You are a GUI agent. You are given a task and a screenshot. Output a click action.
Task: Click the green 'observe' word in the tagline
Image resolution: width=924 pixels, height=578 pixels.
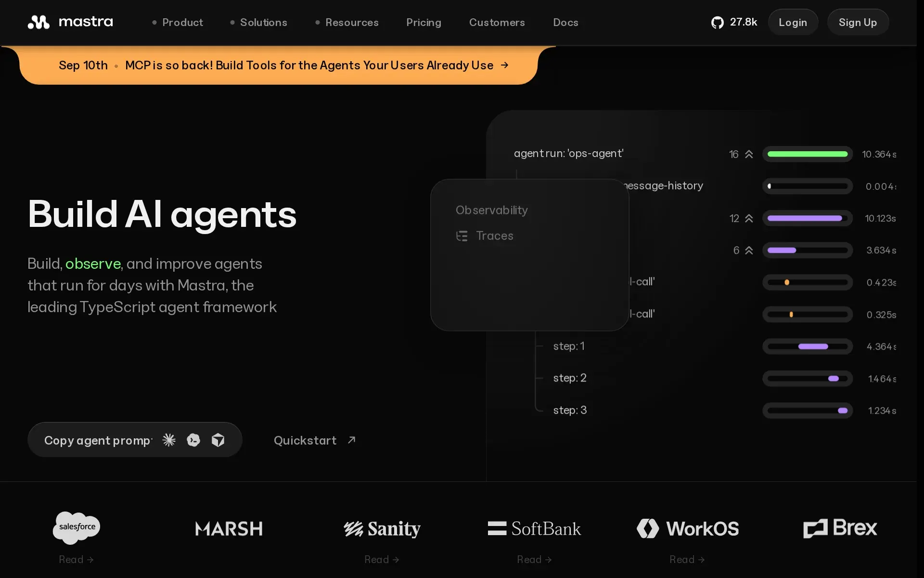coord(93,264)
